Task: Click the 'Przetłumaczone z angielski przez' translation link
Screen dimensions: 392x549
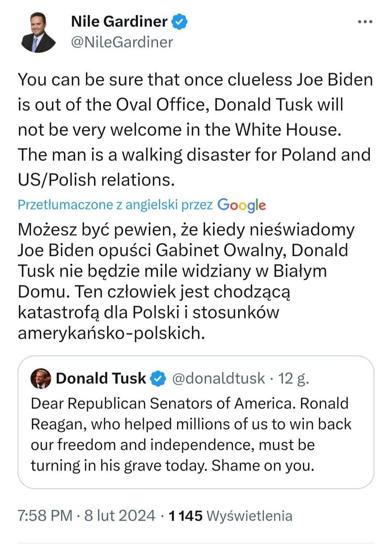Action: coord(115,205)
